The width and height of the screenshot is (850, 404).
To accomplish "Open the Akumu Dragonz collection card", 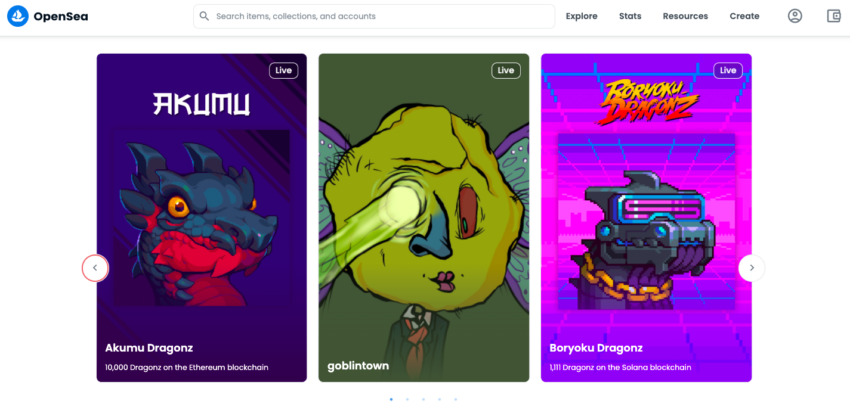I will [202, 217].
